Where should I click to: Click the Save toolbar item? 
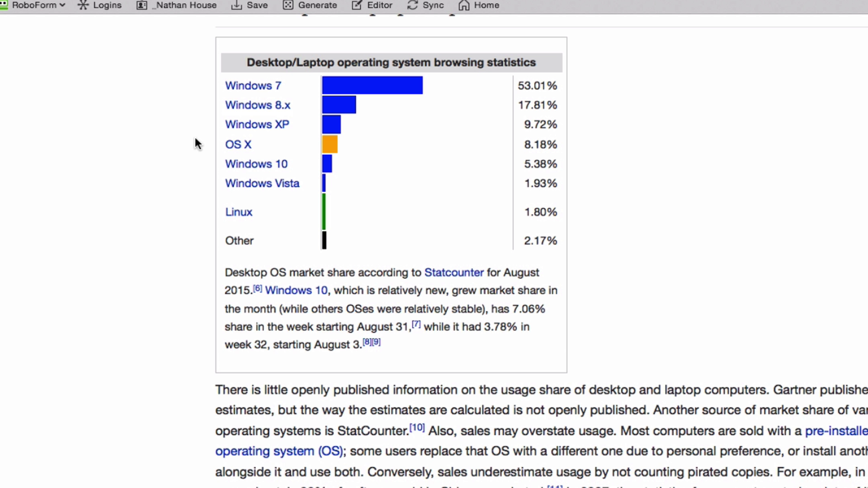pos(250,5)
